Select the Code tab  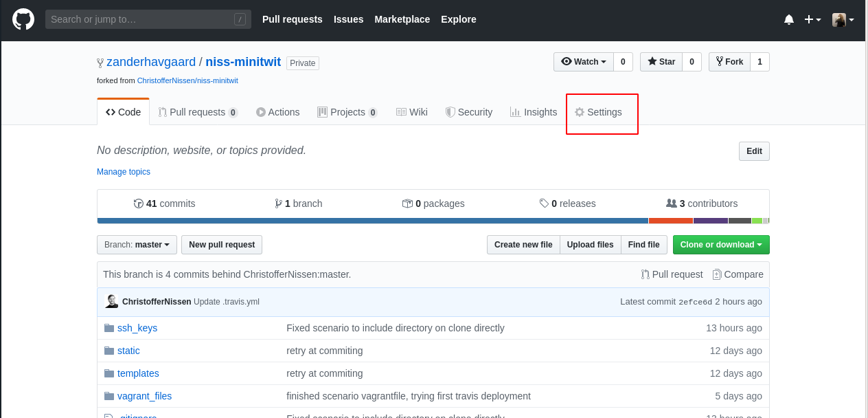tap(123, 112)
